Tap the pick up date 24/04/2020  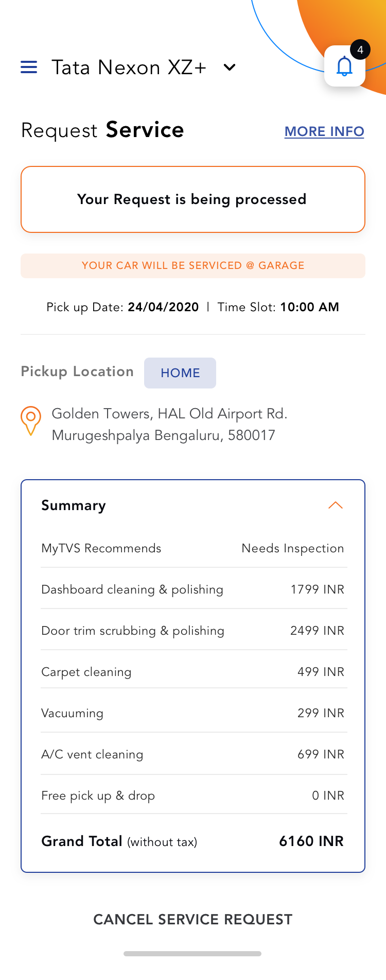tap(163, 308)
